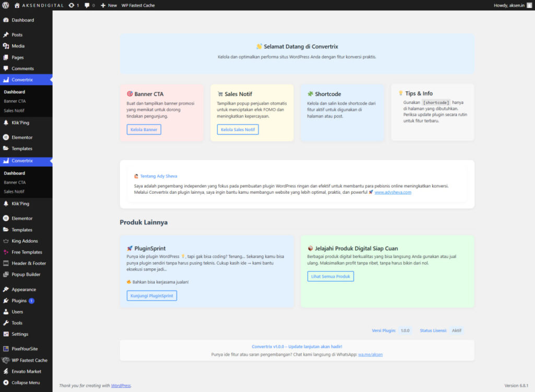This screenshot has height=392, width=535.
Task: Click the WordPress logo in admin bar
Action: click(x=5, y=5)
